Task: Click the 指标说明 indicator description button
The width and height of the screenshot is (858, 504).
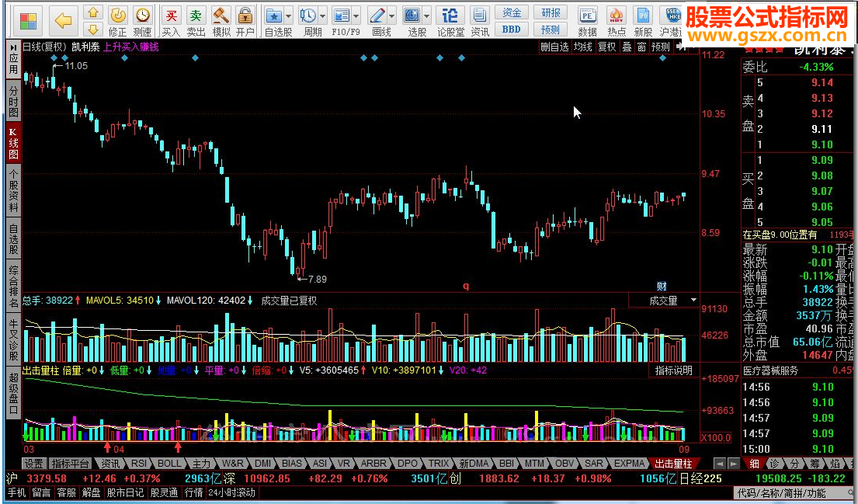Action: point(672,370)
